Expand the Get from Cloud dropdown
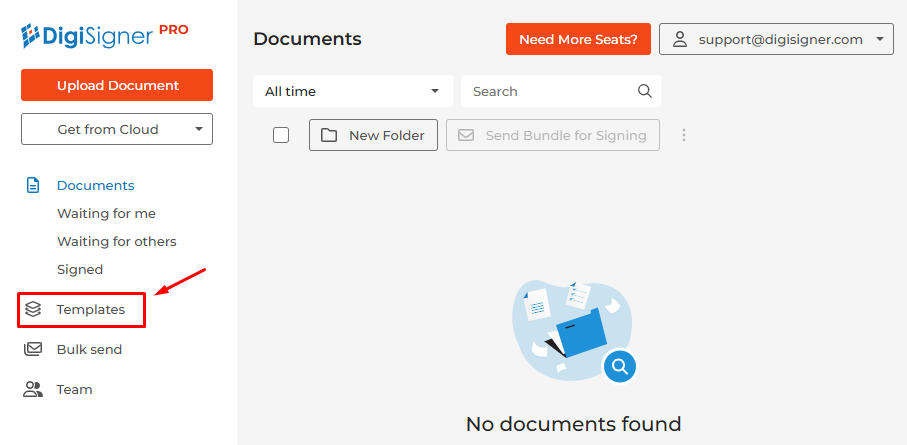 pyautogui.click(x=117, y=129)
